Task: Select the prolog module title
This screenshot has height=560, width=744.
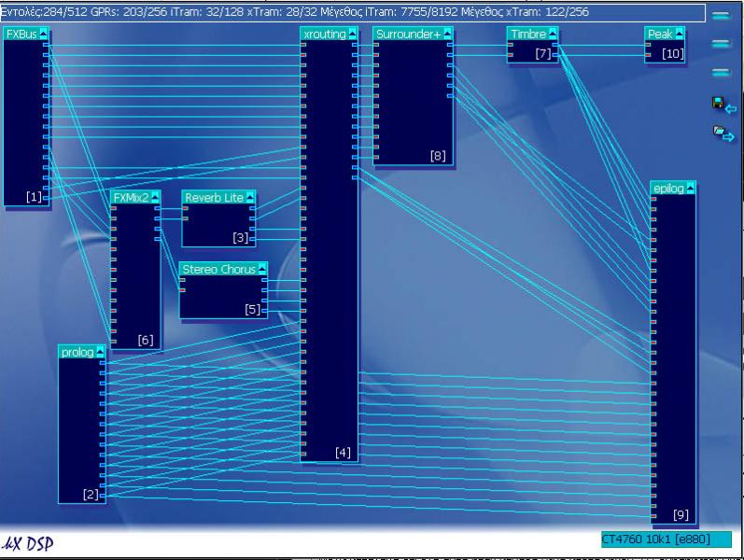Action: point(77,352)
